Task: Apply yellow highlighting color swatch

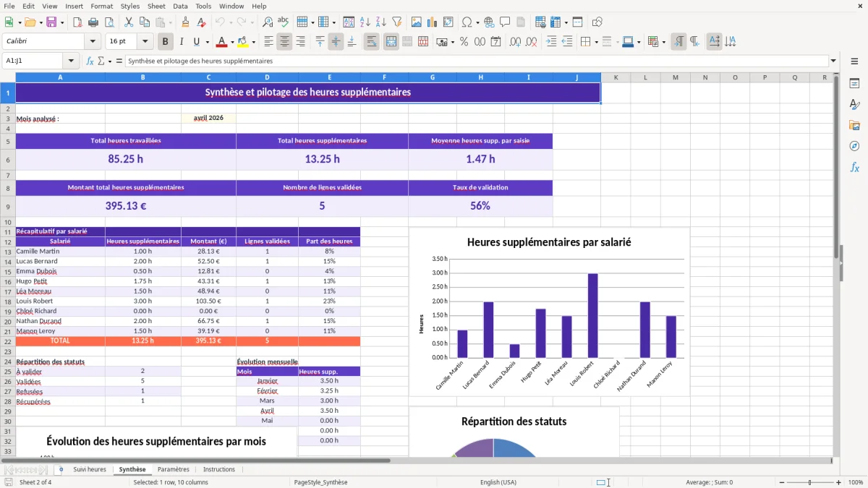Action: (242, 42)
